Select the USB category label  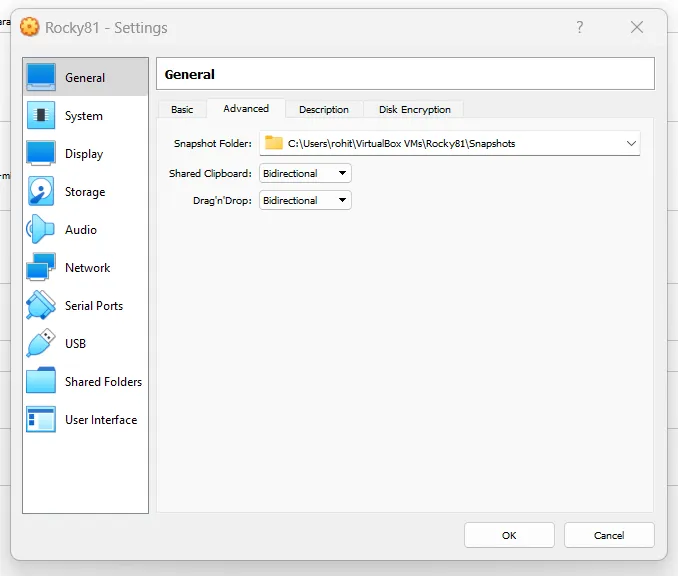75,344
